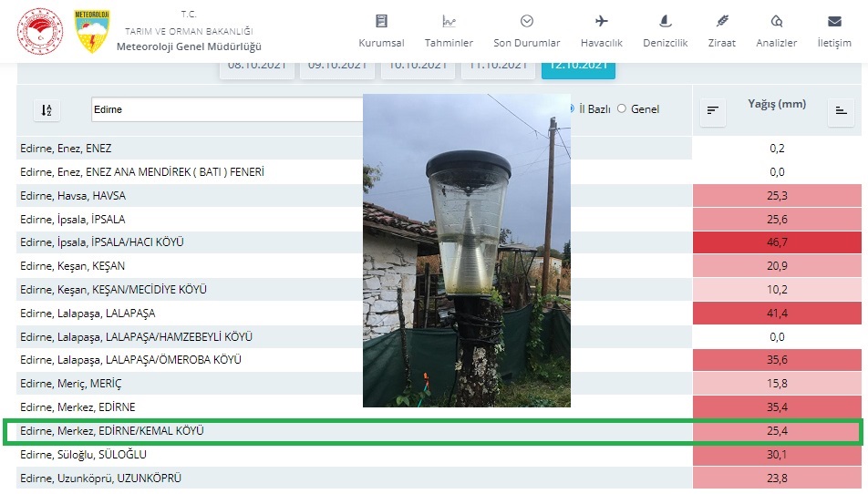Screen dimensions: 868x494
Task: Click the Son Durumlar chevron icon
Action: pos(527,21)
